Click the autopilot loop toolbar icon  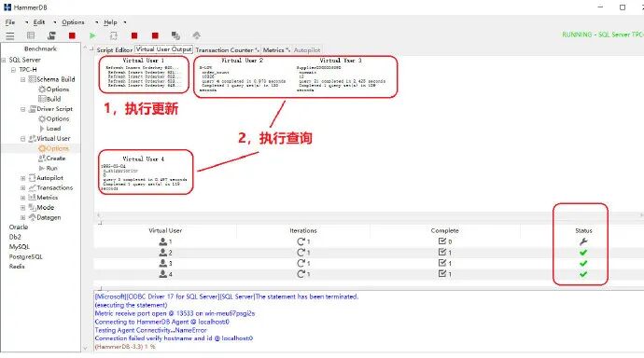coord(114,35)
